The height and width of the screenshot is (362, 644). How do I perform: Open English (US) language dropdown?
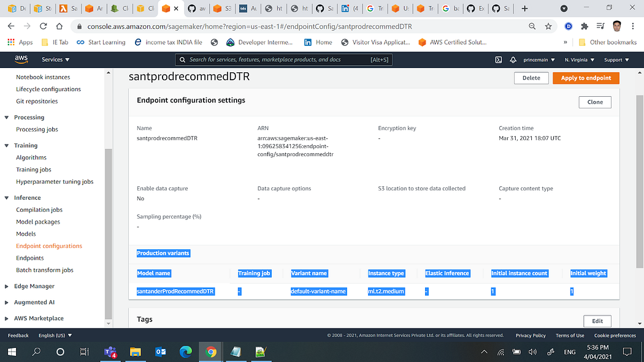pyautogui.click(x=55, y=335)
